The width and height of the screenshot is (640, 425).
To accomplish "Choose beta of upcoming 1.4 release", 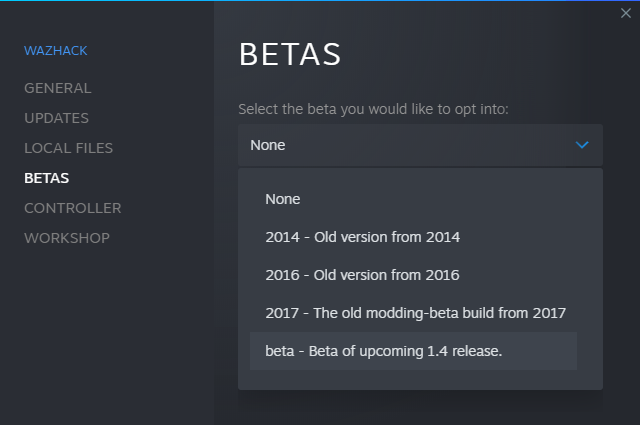I will pyautogui.click(x=413, y=351).
